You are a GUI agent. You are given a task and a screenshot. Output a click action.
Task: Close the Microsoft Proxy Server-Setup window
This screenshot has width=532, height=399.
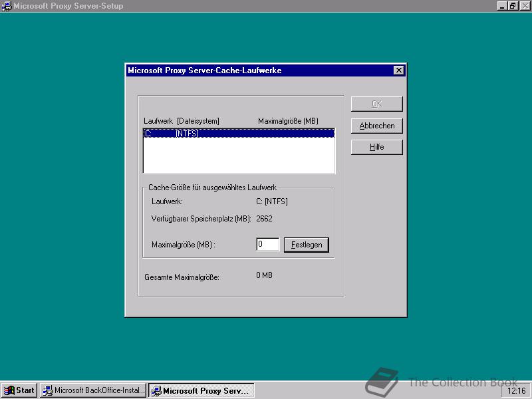[x=525, y=6]
